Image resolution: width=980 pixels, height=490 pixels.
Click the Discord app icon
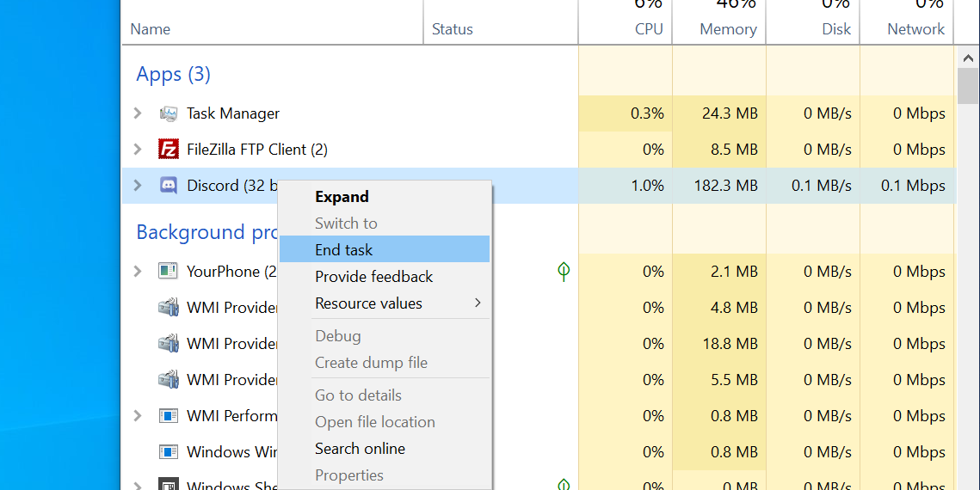(x=168, y=186)
